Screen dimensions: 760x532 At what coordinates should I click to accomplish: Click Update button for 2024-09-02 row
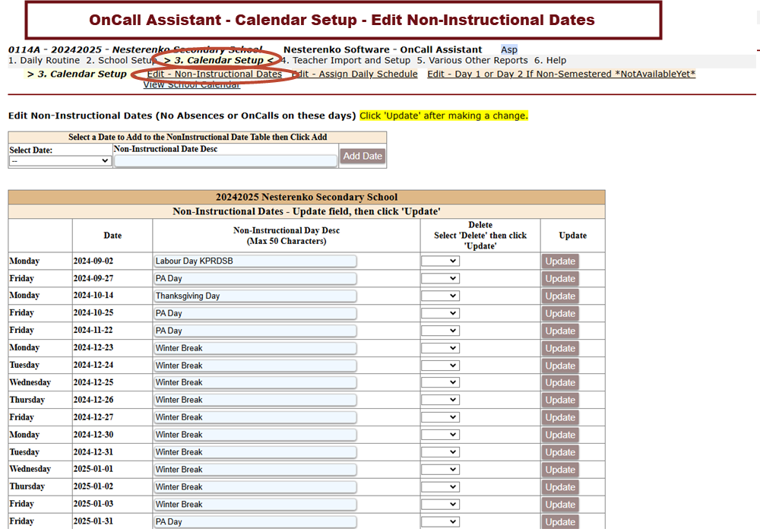click(x=560, y=261)
